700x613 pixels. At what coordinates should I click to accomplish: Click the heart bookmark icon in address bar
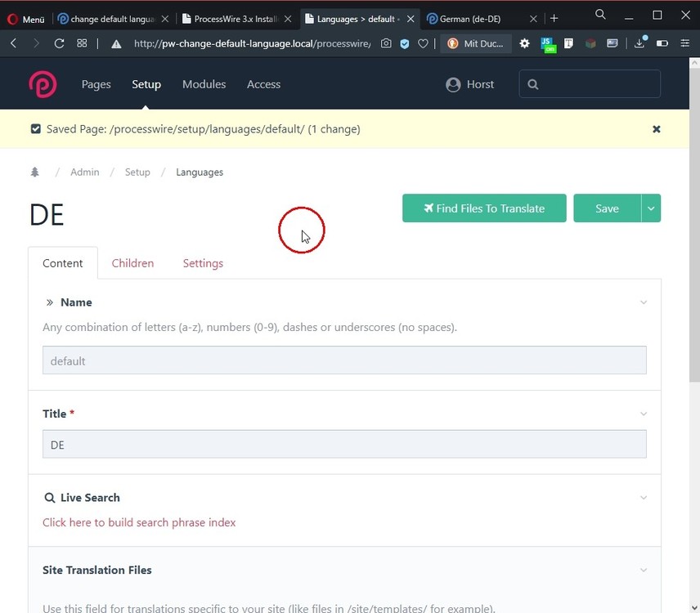[423, 44]
